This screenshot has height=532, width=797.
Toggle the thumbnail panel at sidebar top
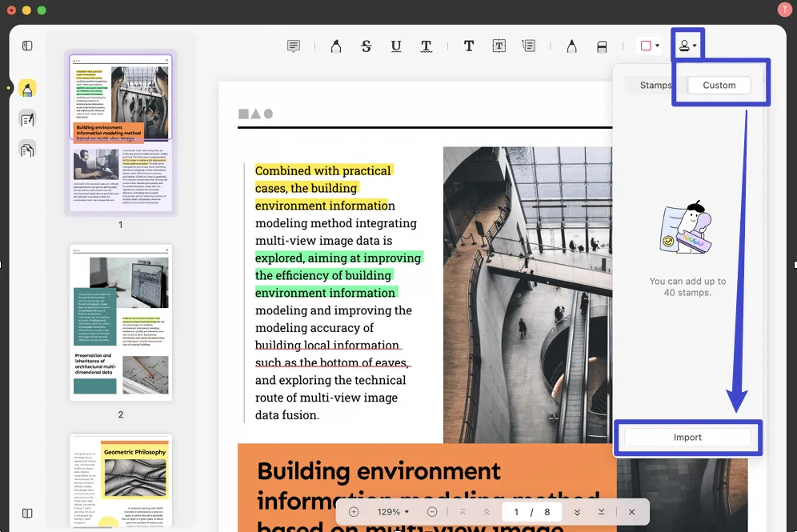[27, 46]
